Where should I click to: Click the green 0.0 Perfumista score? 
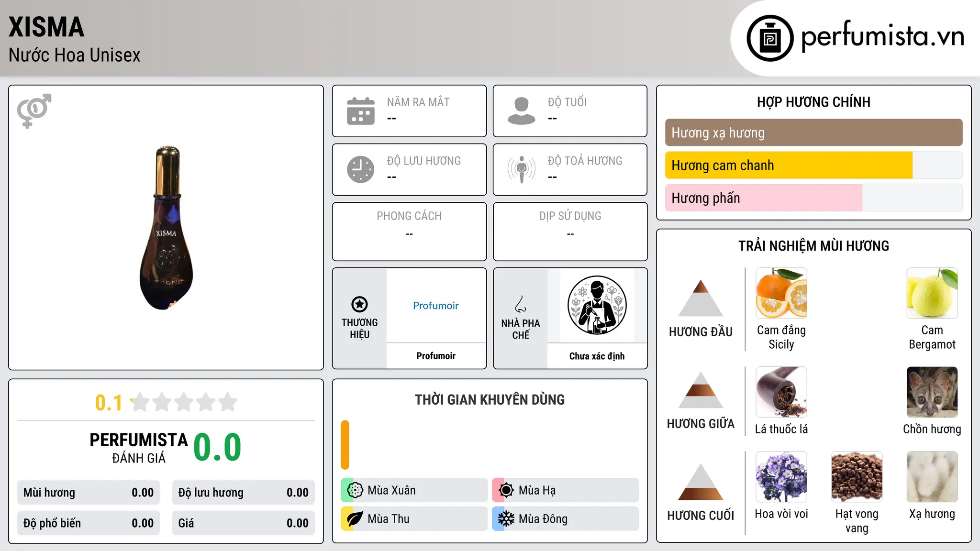217,447
